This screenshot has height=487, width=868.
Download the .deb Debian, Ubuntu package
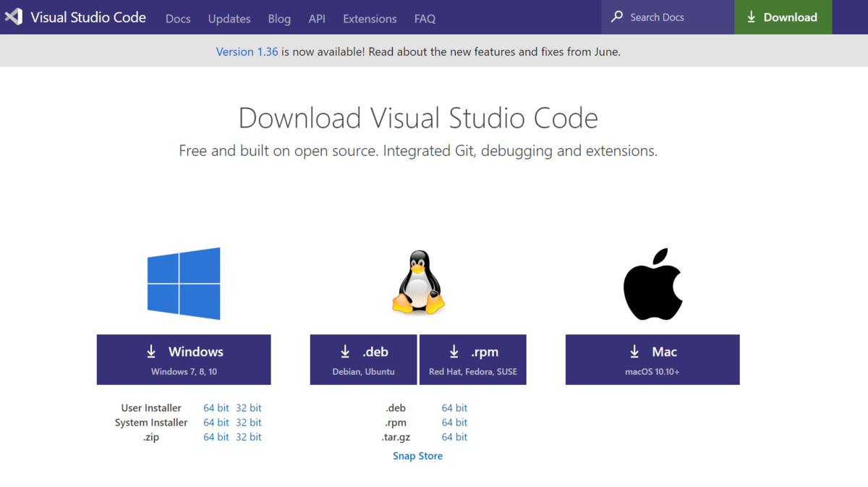tap(364, 360)
